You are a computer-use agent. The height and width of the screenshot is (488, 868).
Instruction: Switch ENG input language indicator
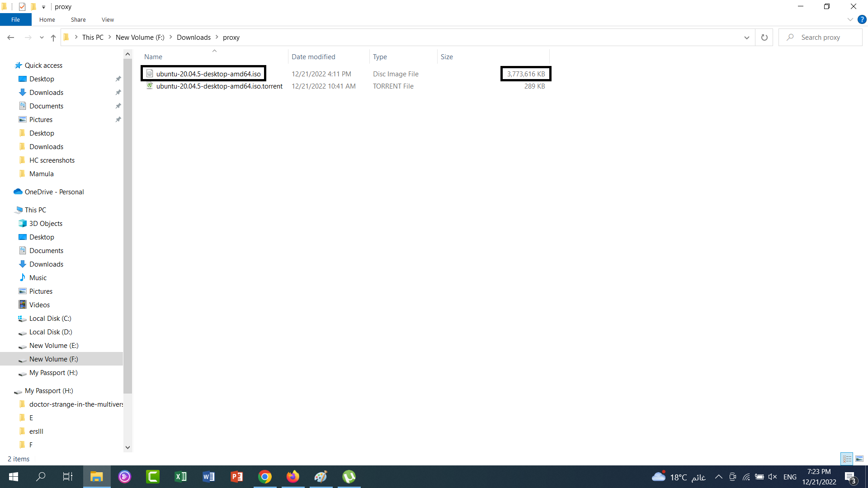point(790,477)
